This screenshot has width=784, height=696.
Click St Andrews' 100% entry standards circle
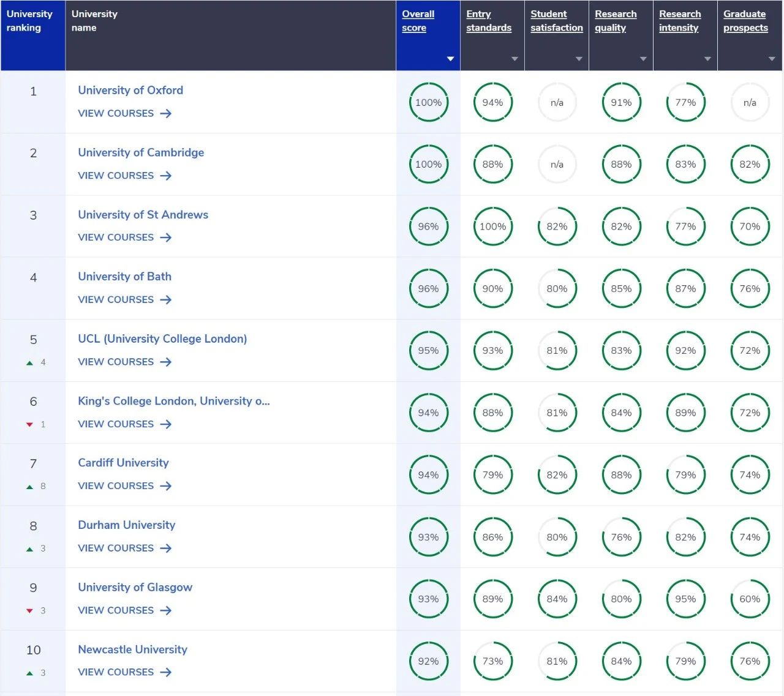tap(492, 226)
